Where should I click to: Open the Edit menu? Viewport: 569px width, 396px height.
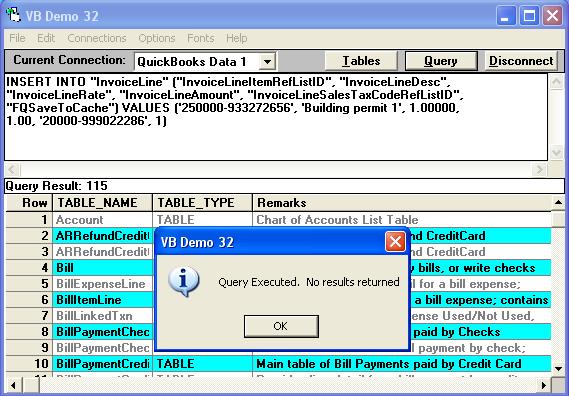(46, 38)
